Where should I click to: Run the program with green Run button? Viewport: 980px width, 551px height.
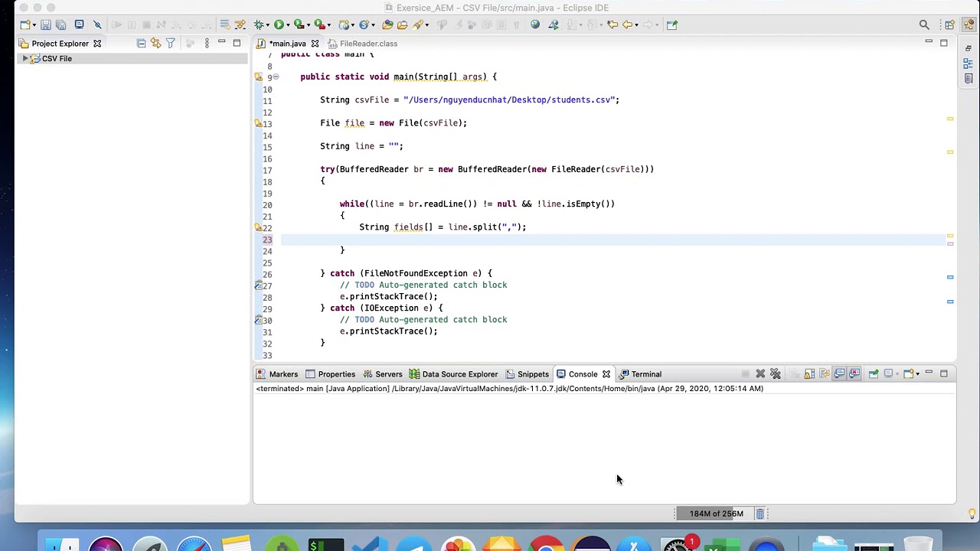(x=279, y=24)
